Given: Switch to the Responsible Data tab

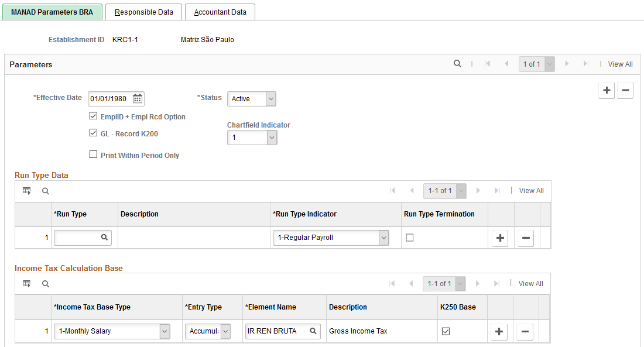Looking at the screenshot, I should click(x=143, y=12).
